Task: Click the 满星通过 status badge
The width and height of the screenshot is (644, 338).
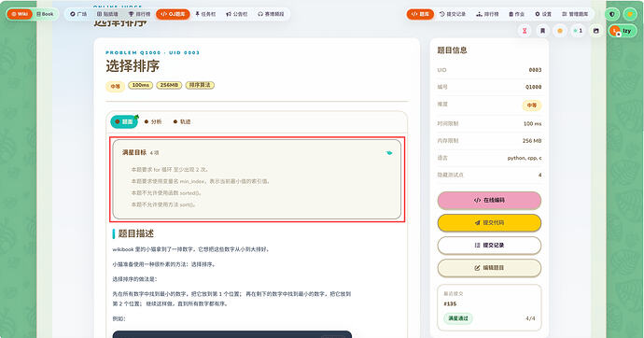Action: pyautogui.click(x=458, y=318)
